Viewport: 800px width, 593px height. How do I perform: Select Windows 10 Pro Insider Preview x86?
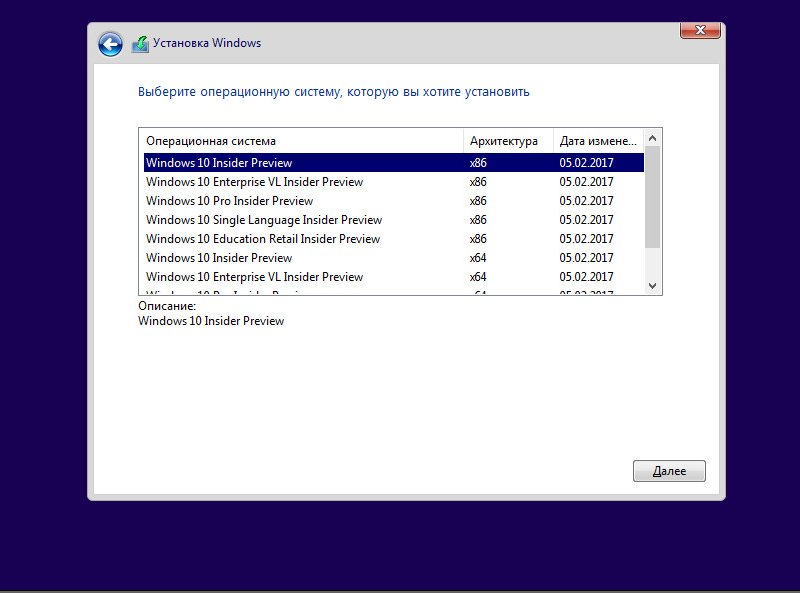394,201
